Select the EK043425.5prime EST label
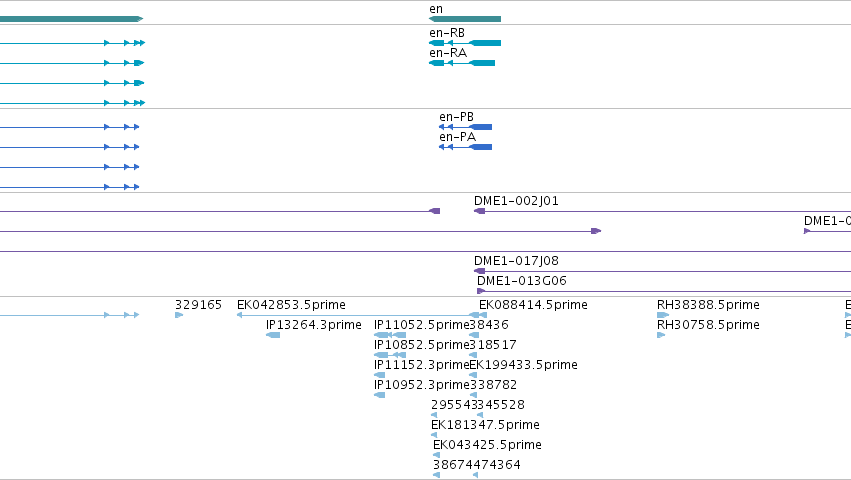This screenshot has width=851, height=480. tap(487, 445)
